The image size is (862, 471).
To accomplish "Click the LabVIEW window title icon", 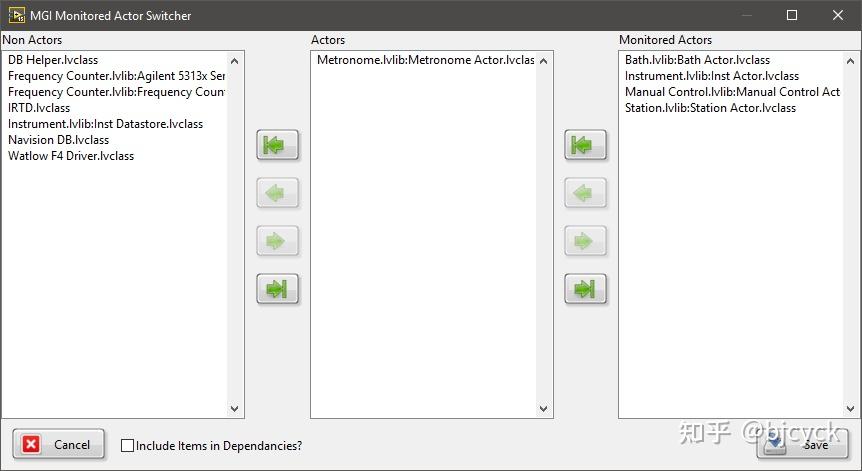I will [x=16, y=15].
